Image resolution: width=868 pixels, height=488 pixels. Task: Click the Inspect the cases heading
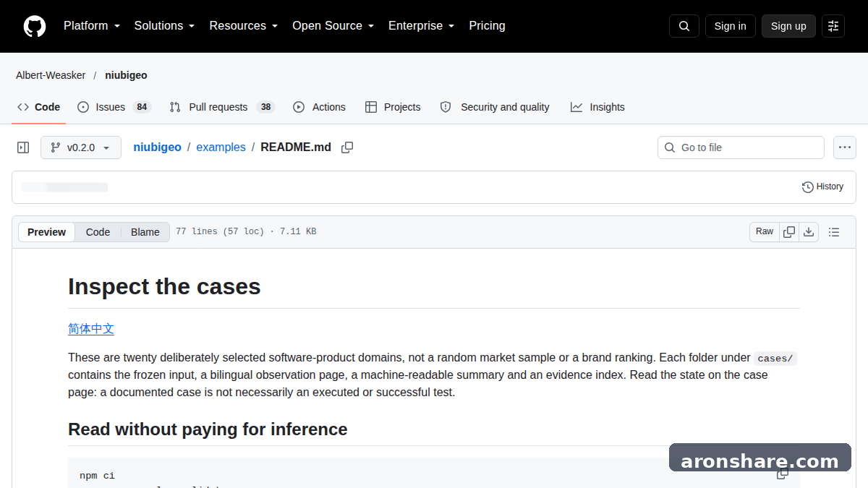[164, 287]
